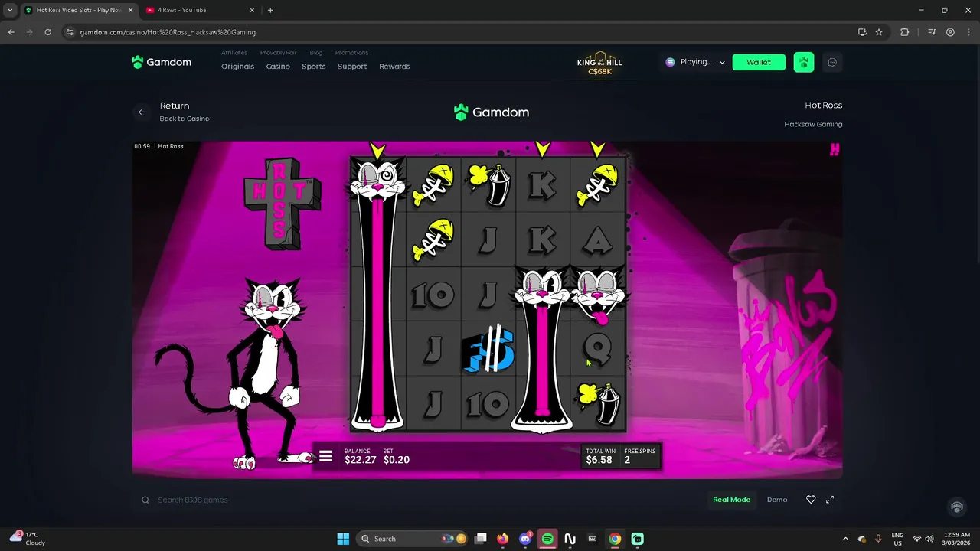Image resolution: width=980 pixels, height=551 pixels.
Task: Click King of the Hill banner
Action: click(x=599, y=65)
